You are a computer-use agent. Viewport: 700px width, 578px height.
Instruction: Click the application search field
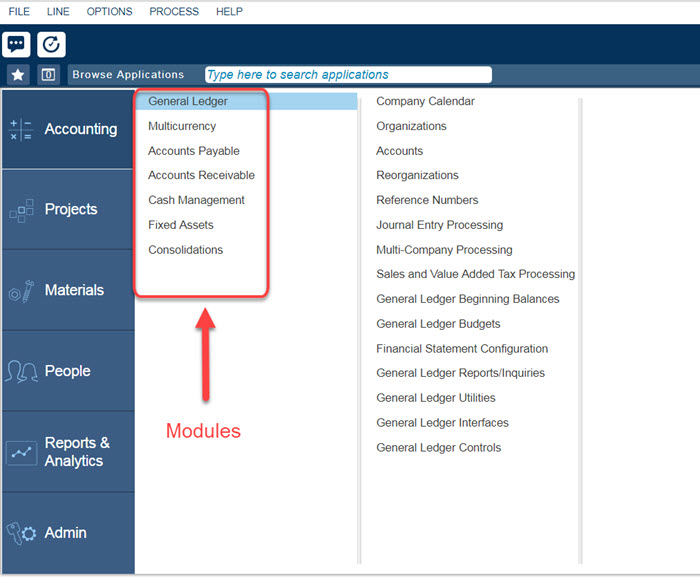click(348, 75)
